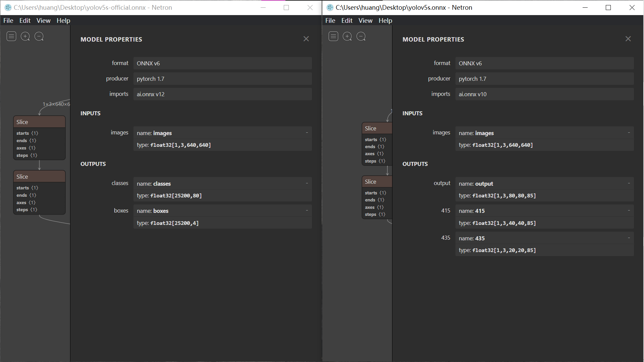This screenshot has height=362, width=644.
Task: Click 1×3×640×6 edge label in left graph
Action: (x=56, y=104)
